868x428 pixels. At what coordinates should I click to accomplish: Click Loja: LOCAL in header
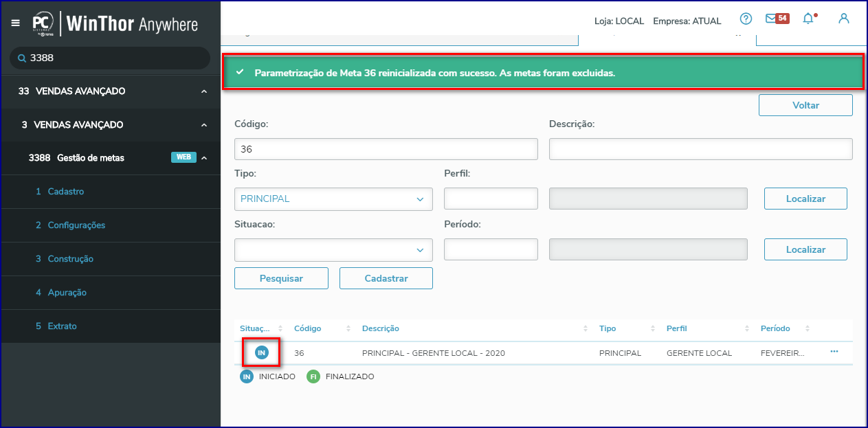[619, 21]
